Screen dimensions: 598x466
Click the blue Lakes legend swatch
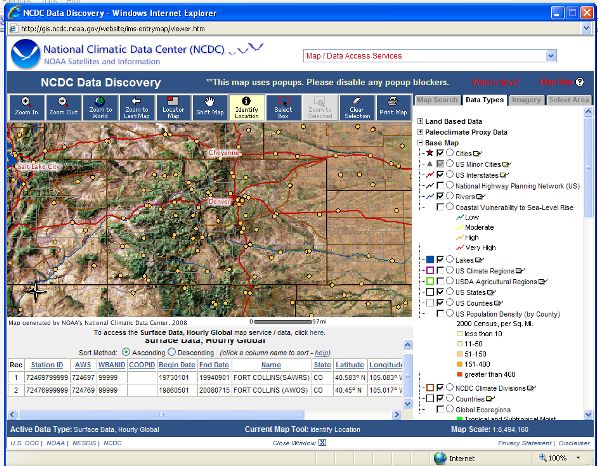(430, 260)
